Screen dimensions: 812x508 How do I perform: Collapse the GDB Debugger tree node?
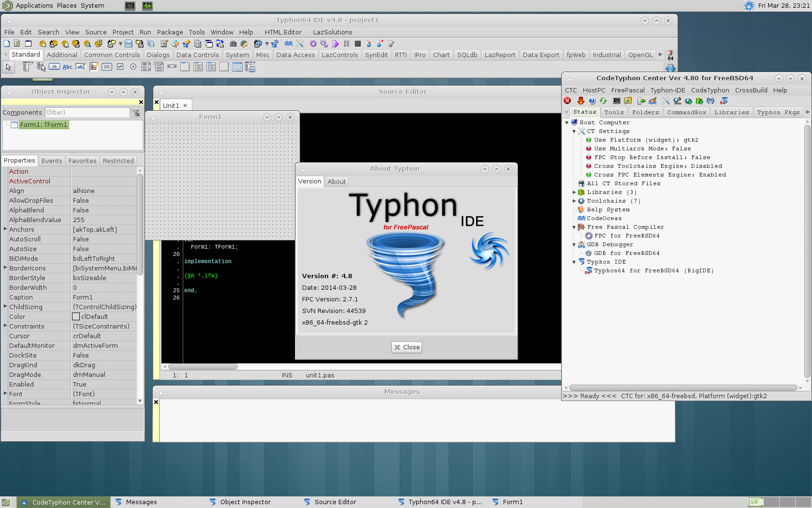574,245
